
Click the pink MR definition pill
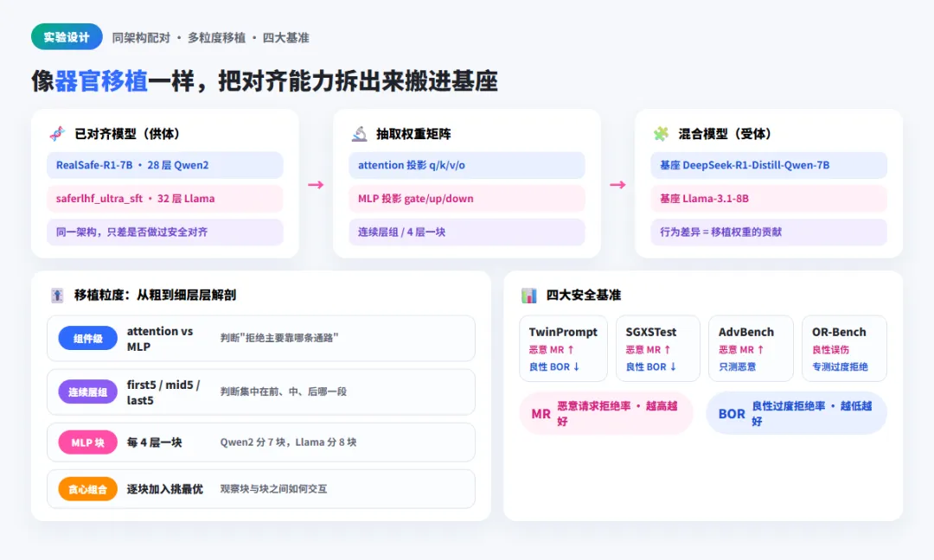coord(606,414)
